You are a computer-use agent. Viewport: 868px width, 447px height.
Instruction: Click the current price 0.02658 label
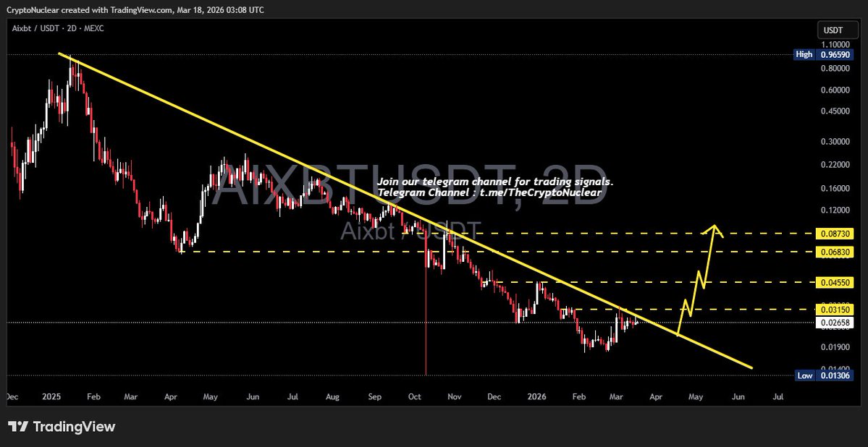point(835,322)
